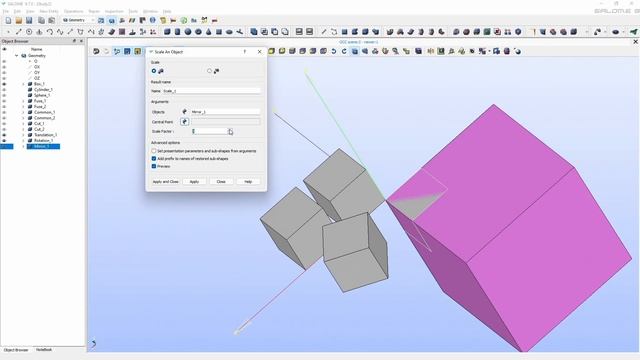The width and height of the screenshot is (640, 360).
Task: Create a Box primitive from the toolbar
Action: pyautogui.click(x=167, y=31)
